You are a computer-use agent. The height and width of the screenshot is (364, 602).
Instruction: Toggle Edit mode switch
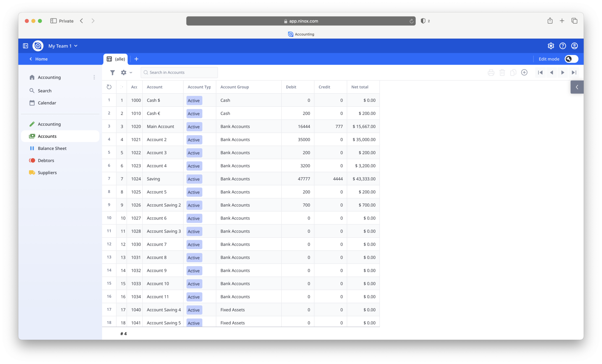pyautogui.click(x=571, y=59)
